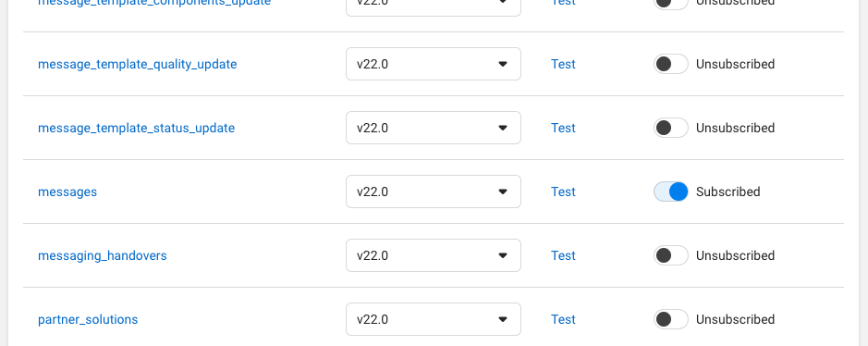This screenshot has height=346, width=868.
Task: Expand version dropdown for message_template_quality_update
Action: pyautogui.click(x=434, y=64)
